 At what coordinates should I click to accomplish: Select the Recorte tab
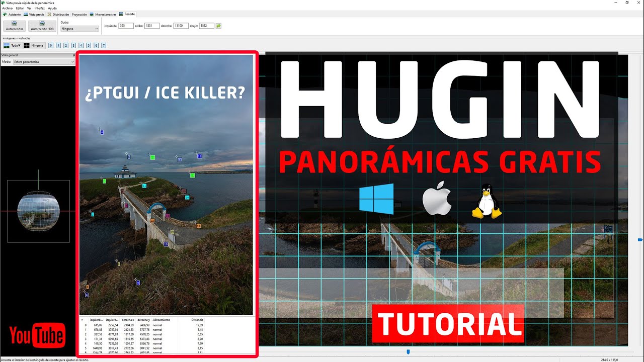coord(127,14)
